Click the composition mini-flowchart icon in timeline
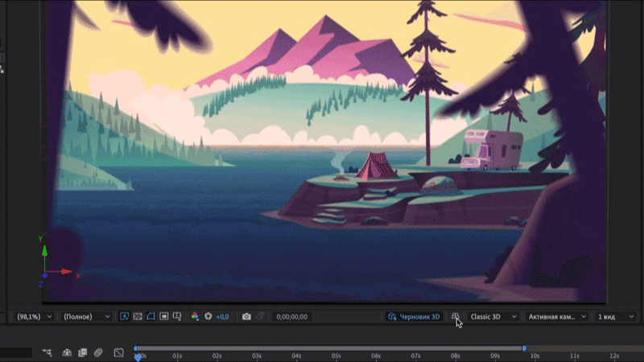644x362 pixels. [47, 352]
